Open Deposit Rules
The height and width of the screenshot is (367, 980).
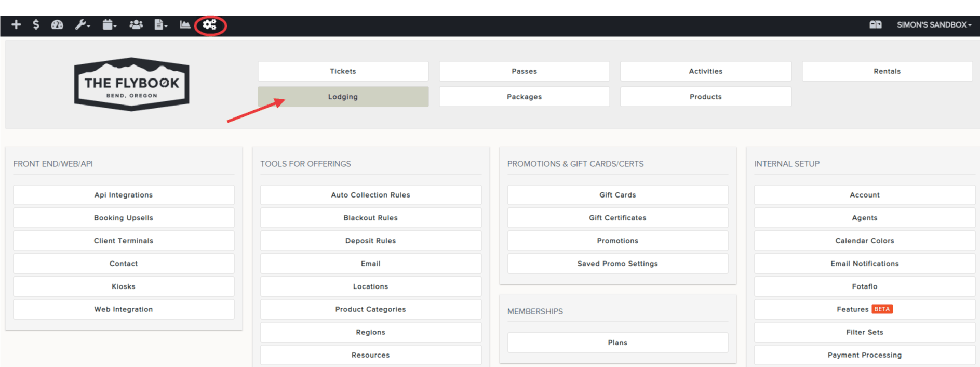click(x=371, y=241)
